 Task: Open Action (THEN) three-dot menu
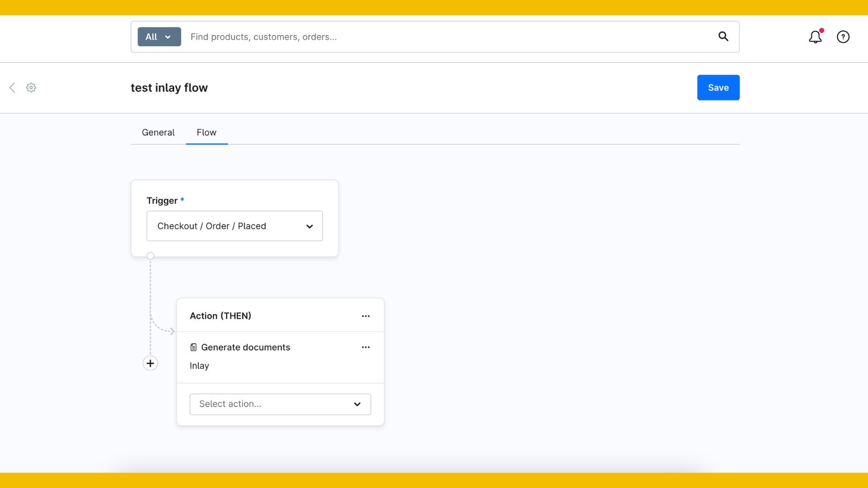366,316
